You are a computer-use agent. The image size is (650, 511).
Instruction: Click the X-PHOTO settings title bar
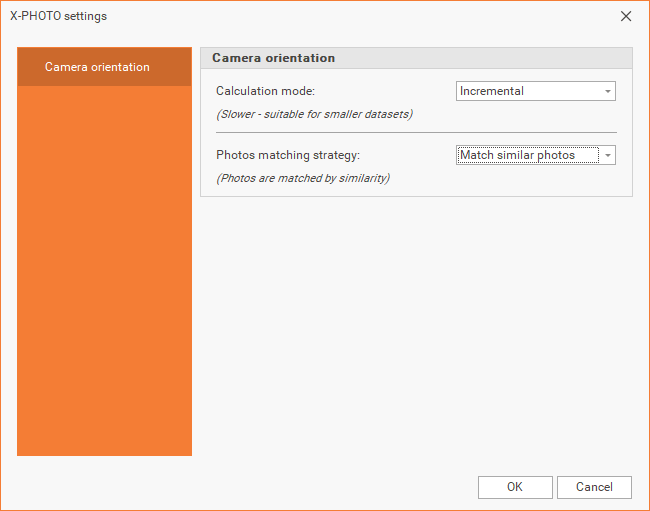pos(300,16)
